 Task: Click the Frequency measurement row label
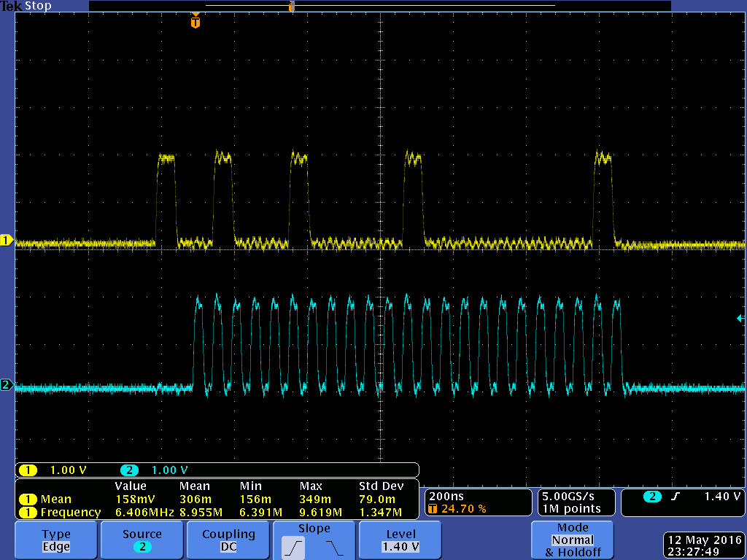pos(70,513)
